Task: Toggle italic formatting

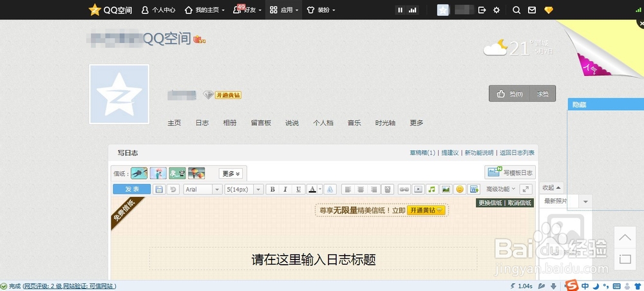Action: pyautogui.click(x=285, y=189)
